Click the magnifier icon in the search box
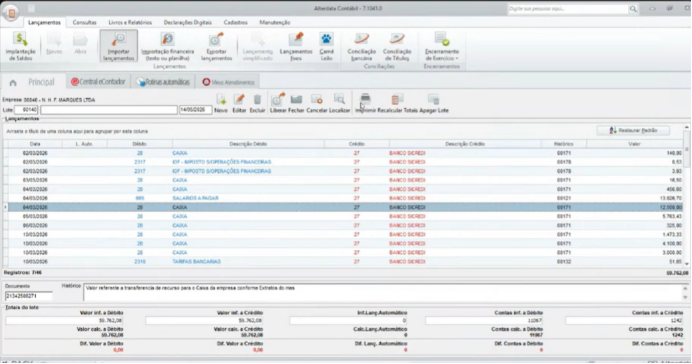Screen dimensions: 692x364 coord(633,9)
